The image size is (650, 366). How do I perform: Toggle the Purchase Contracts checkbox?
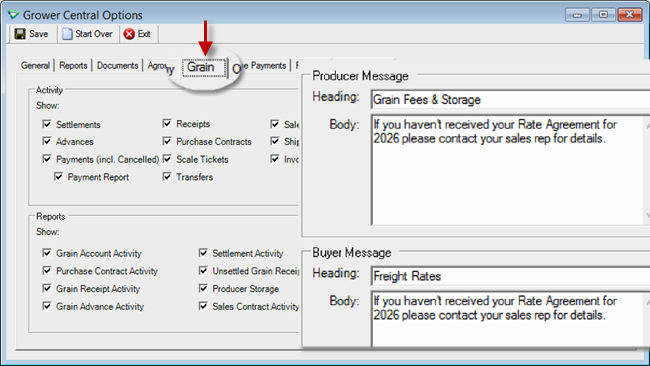167,141
